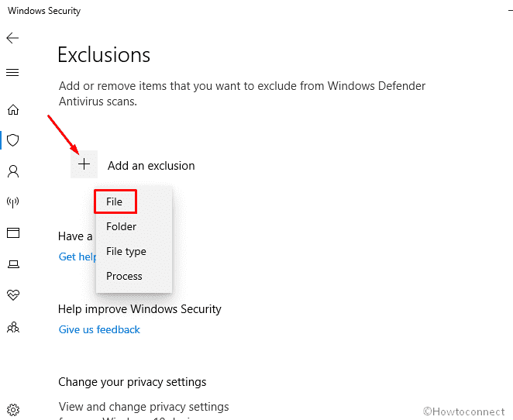Open Firewall & network protection icon
This screenshot has width=513, height=420.
(13, 202)
